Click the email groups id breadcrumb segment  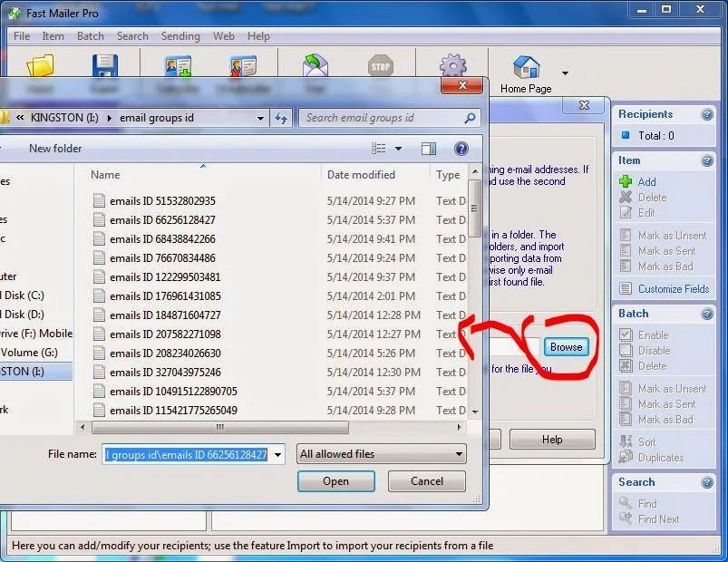pyautogui.click(x=157, y=118)
